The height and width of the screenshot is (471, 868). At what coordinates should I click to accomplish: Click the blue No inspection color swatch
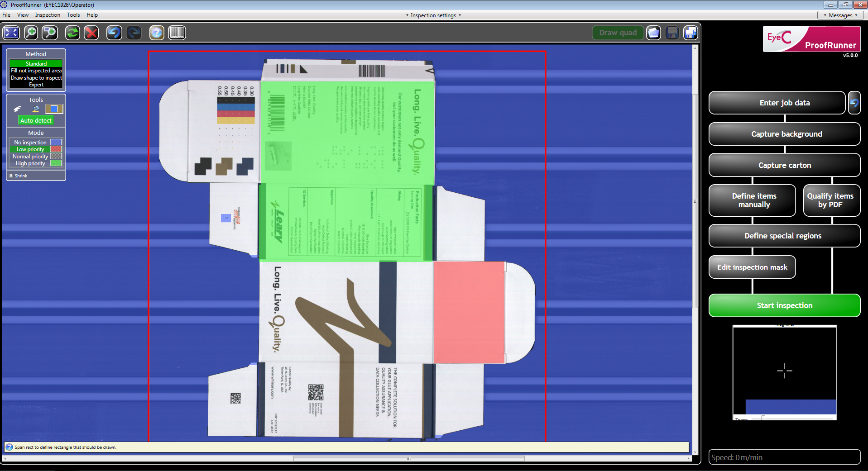[x=56, y=142]
